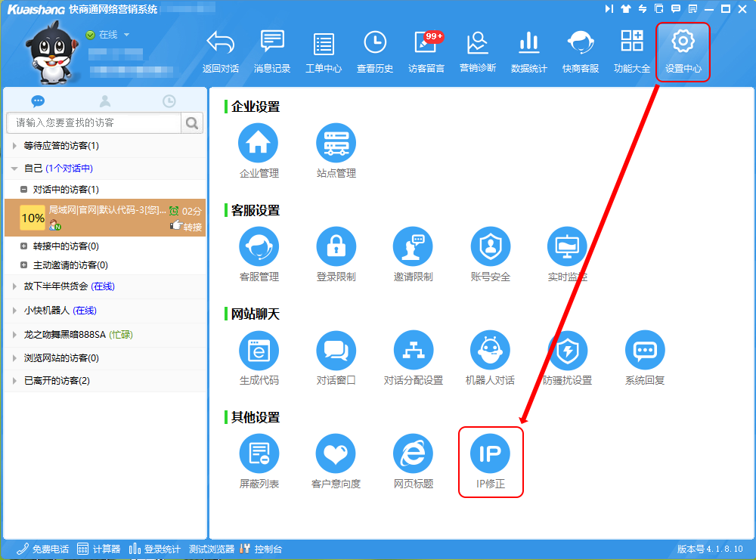Expand 等待应答的访客 group

coord(14,146)
